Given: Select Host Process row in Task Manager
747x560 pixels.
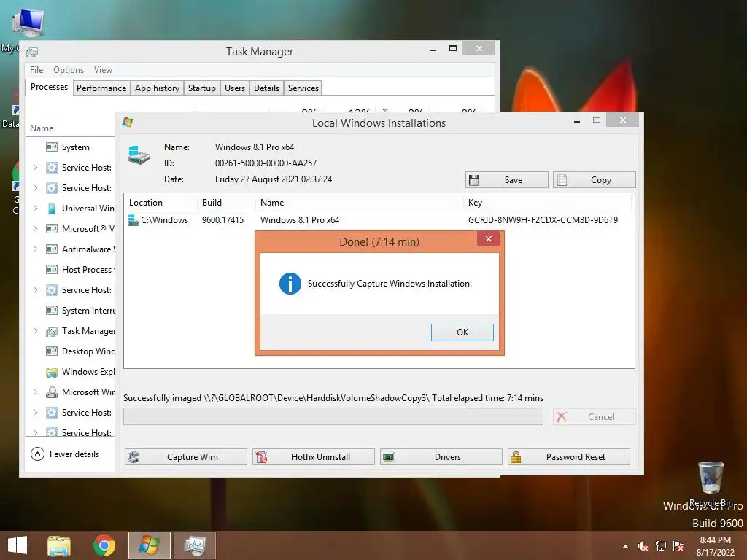Looking at the screenshot, I should coord(71,270).
